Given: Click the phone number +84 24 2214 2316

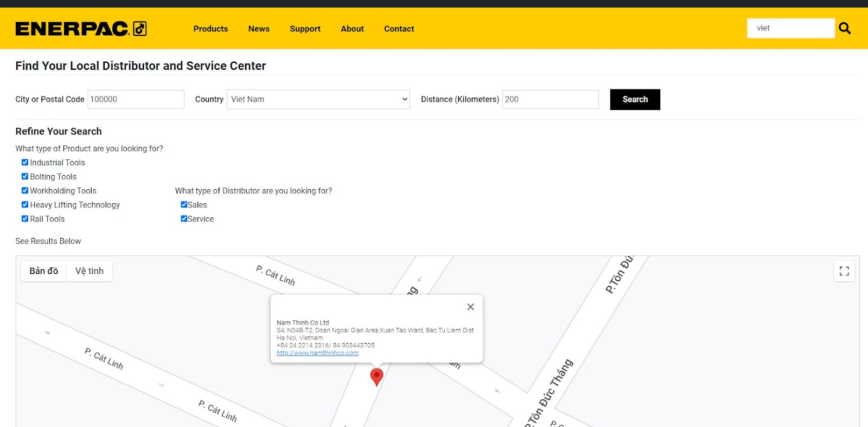Looking at the screenshot, I should 303,345.
